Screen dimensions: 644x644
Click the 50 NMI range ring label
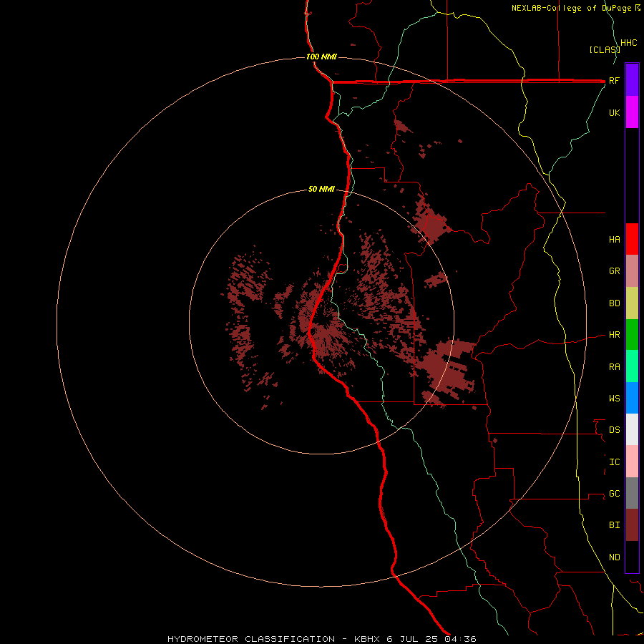click(x=321, y=189)
